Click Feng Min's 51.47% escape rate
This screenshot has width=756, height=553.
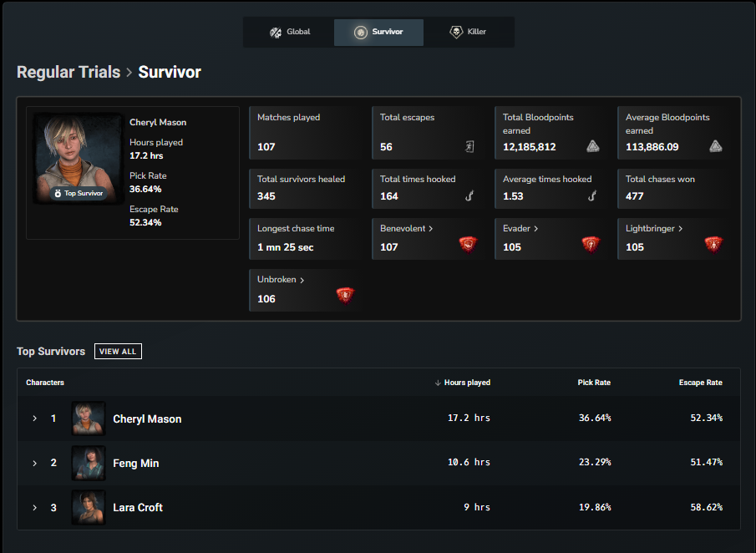click(x=707, y=462)
